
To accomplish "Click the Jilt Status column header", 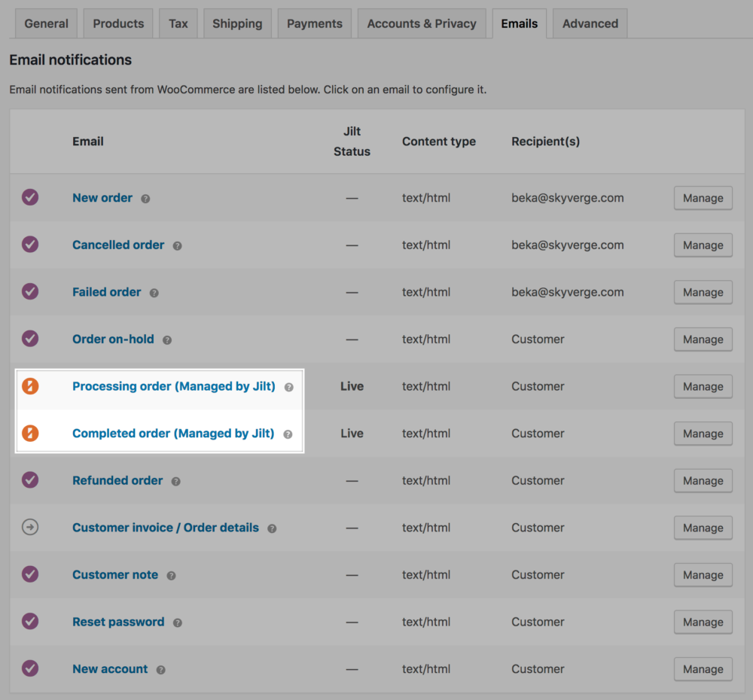I will (x=352, y=142).
